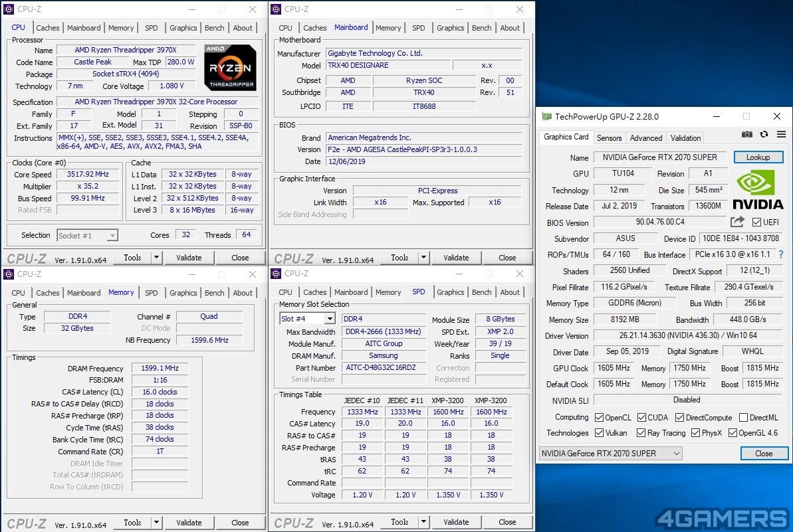Toggle the OpenGL 4.6 checkbox
The image size is (793, 532).
point(733,433)
